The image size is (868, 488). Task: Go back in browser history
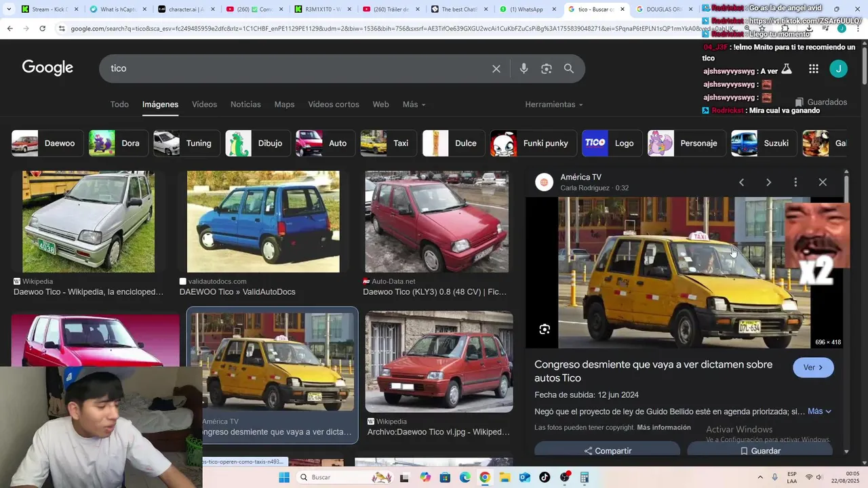9,28
